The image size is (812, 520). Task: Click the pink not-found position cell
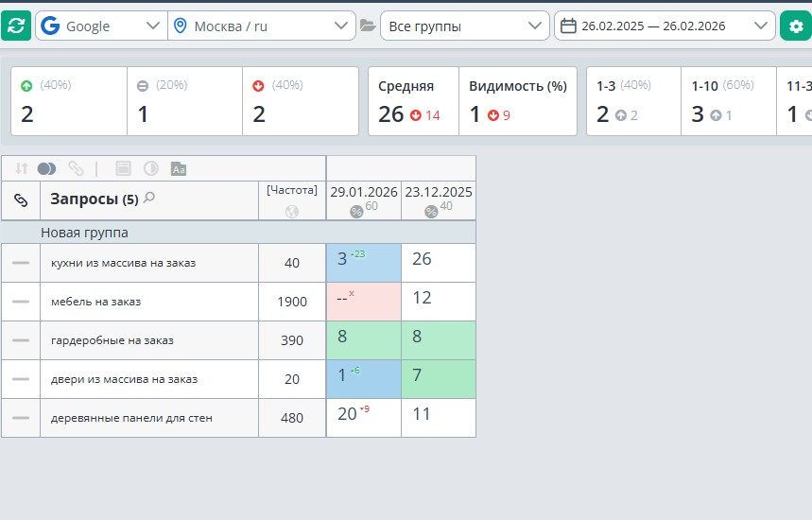(x=364, y=302)
